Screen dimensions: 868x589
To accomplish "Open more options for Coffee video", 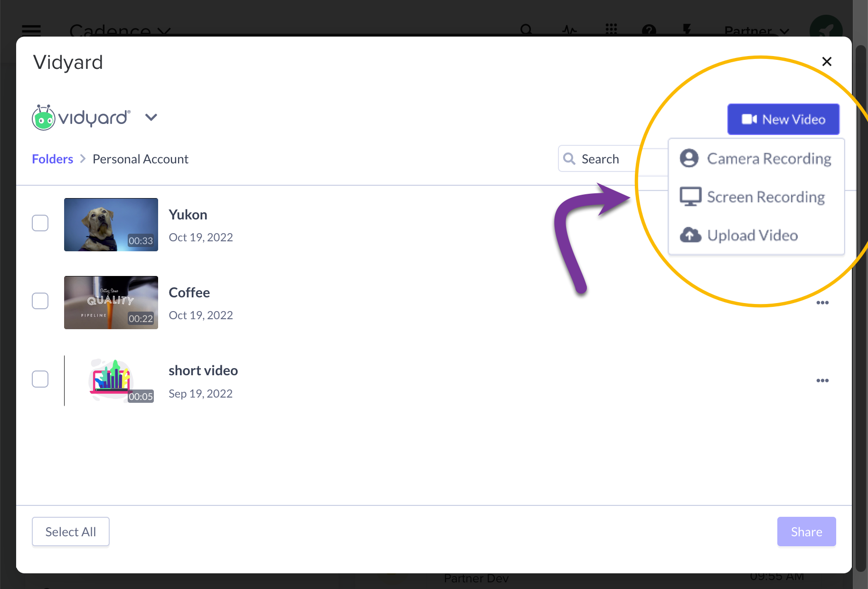I will click(x=822, y=303).
